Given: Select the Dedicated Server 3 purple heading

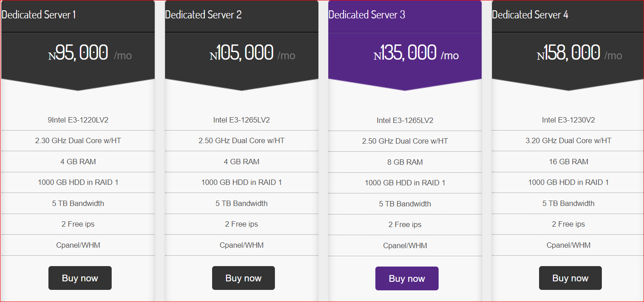Looking at the screenshot, I should click(367, 15).
